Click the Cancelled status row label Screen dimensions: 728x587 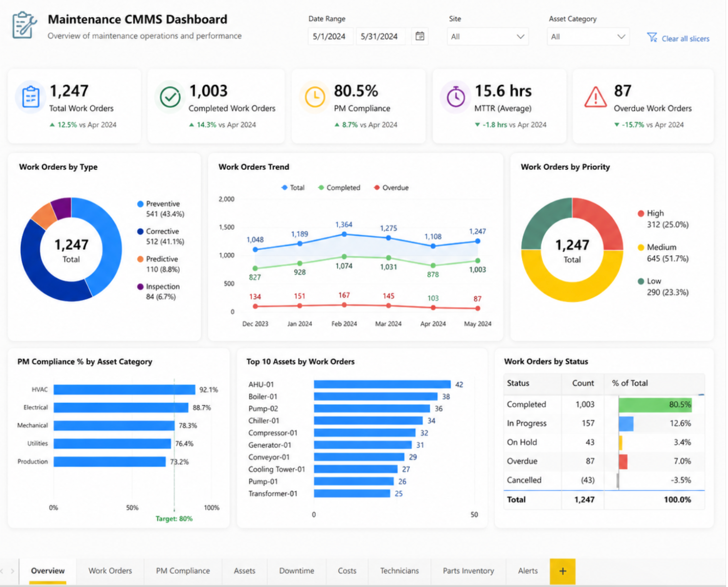tap(524, 480)
